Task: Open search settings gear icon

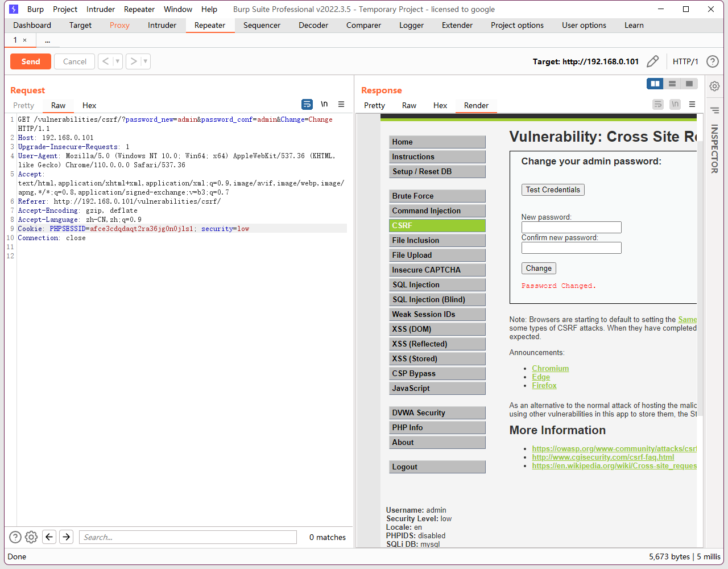Action: (31, 537)
